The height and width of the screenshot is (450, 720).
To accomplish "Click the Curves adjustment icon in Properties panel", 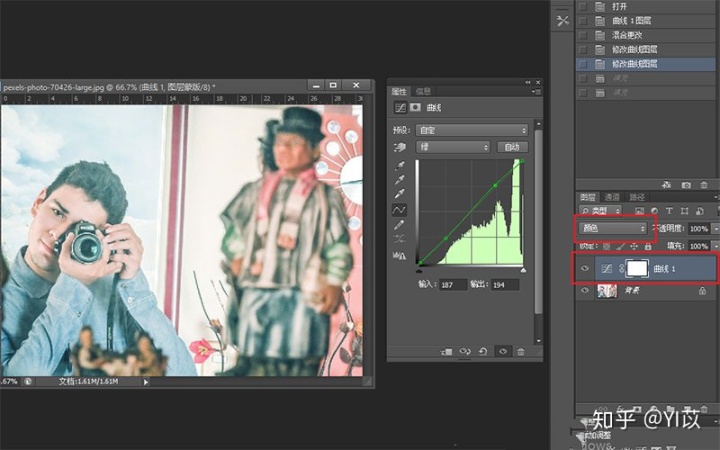I will pos(400,107).
